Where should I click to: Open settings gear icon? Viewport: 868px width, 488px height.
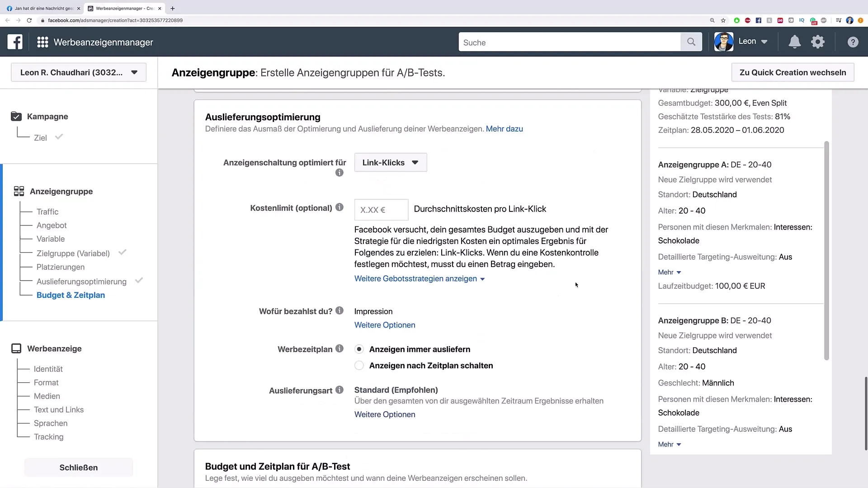click(818, 42)
